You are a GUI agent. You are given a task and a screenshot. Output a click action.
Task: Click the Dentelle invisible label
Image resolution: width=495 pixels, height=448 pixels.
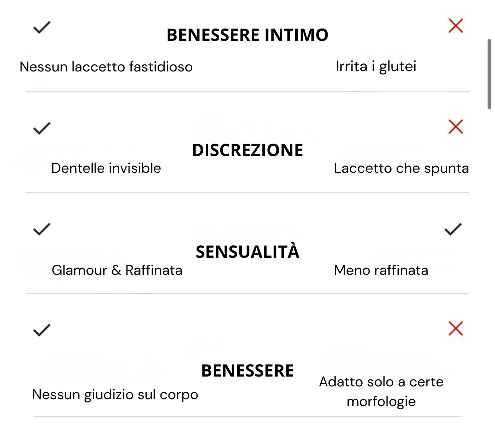106,168
